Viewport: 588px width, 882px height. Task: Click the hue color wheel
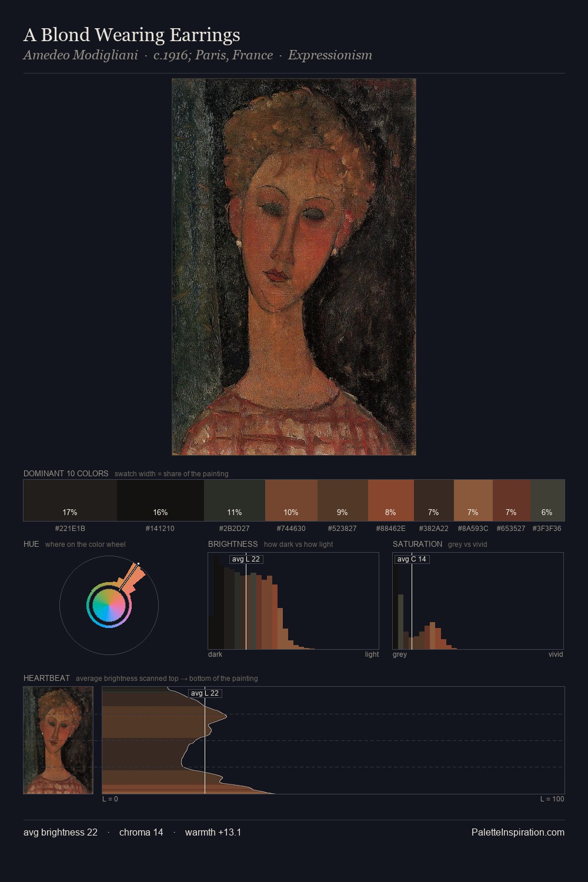click(109, 605)
